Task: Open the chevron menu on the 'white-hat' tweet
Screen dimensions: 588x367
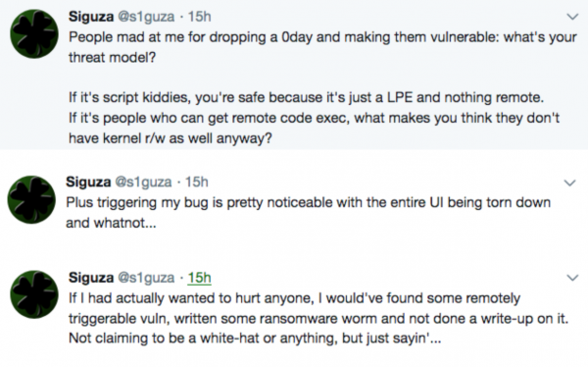Action: pos(572,278)
